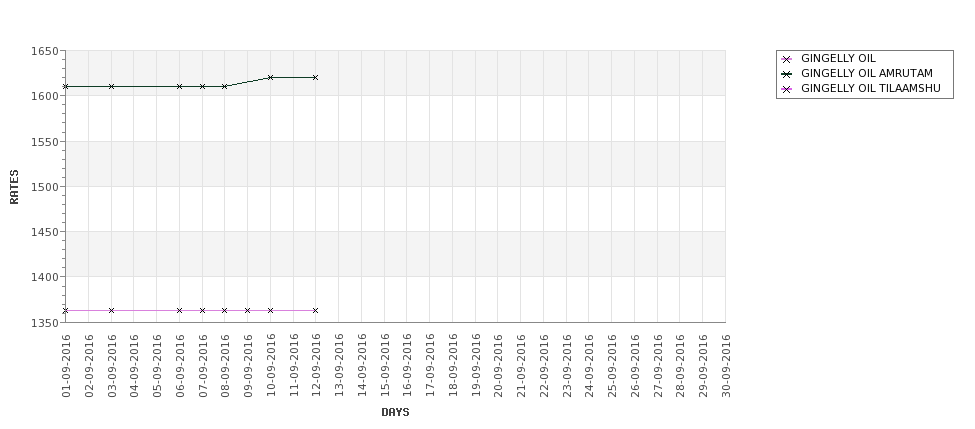This screenshot has width=975, height=429.
Task: Click the GINGELLY OIL TILAAMSHU legend marker icon
Action: tap(787, 89)
